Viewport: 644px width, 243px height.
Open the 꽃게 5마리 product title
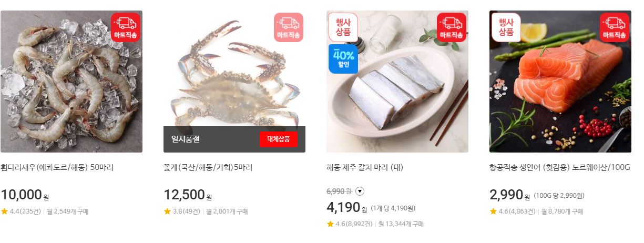(x=208, y=168)
